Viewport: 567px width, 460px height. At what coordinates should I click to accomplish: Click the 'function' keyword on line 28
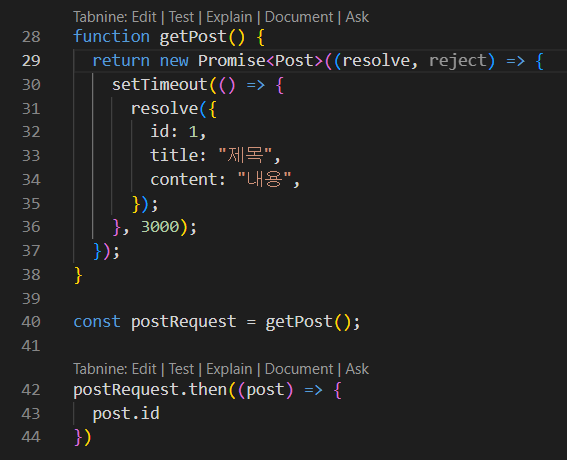coord(111,37)
